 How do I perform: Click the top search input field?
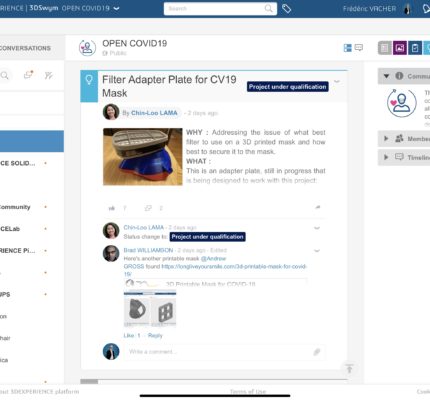click(220, 9)
